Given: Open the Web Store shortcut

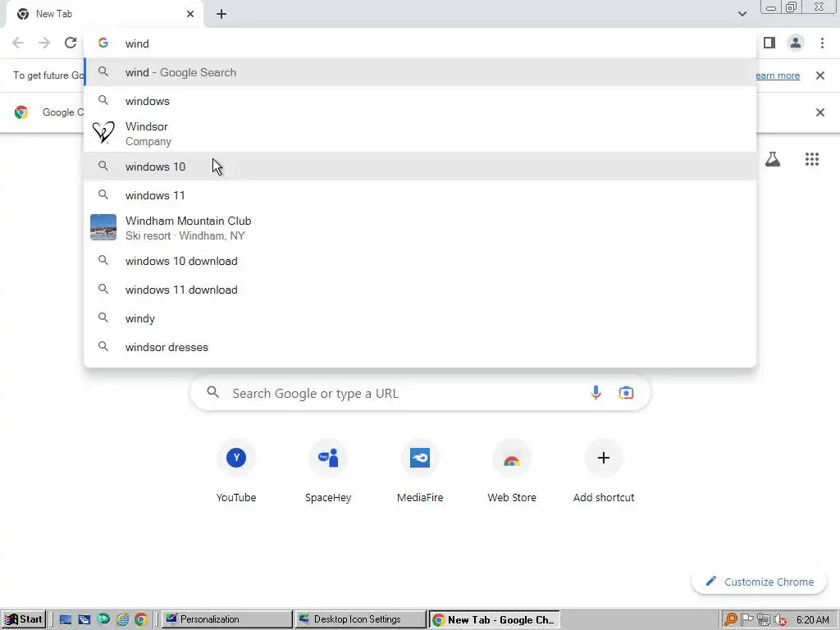Looking at the screenshot, I should pyautogui.click(x=512, y=472).
